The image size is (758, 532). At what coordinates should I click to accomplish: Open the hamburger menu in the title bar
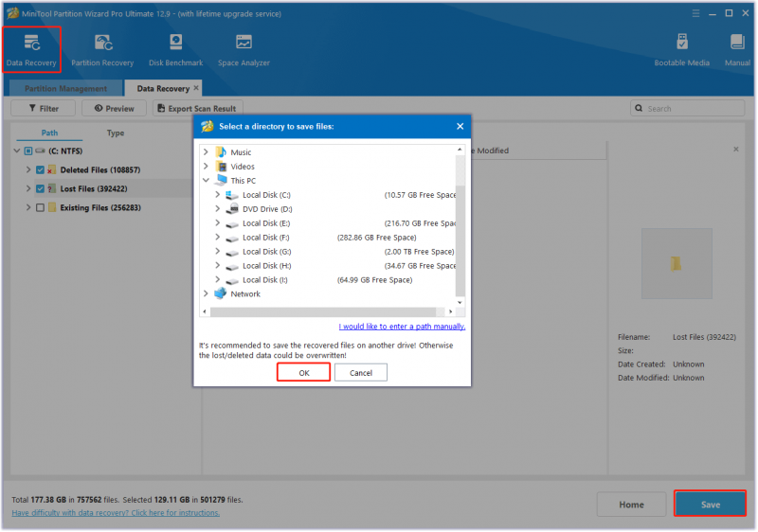pyautogui.click(x=695, y=13)
